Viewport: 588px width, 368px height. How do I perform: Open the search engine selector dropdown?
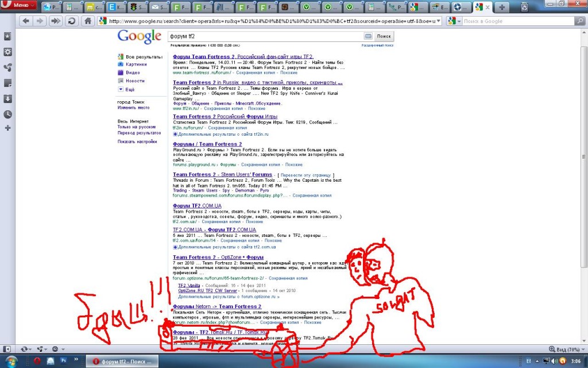[454, 21]
